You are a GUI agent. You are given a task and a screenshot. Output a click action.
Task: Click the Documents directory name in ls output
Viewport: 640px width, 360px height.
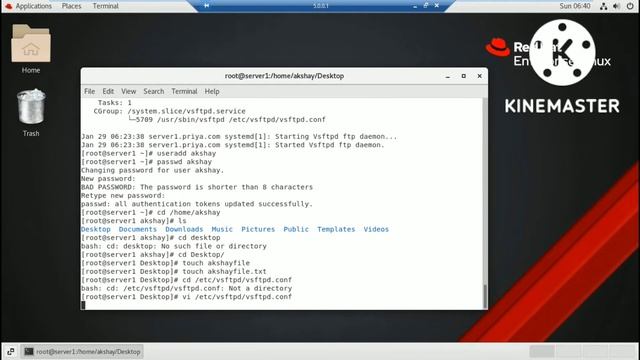click(x=138, y=229)
